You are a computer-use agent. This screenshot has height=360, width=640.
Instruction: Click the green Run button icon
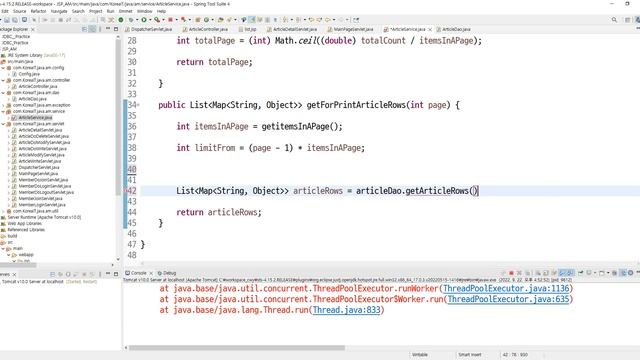pyautogui.click(x=144, y=20)
